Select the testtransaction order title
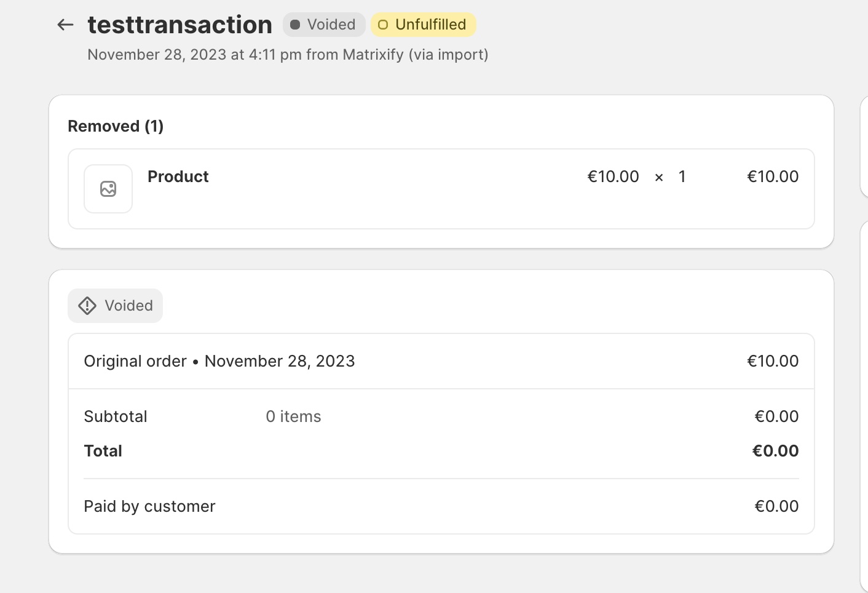868x593 pixels. [x=180, y=24]
